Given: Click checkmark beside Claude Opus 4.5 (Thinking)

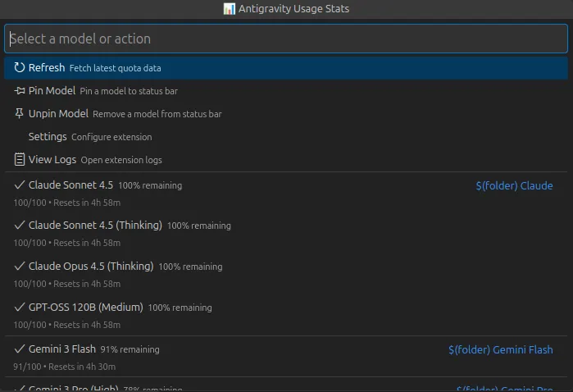Looking at the screenshot, I should tap(20, 267).
